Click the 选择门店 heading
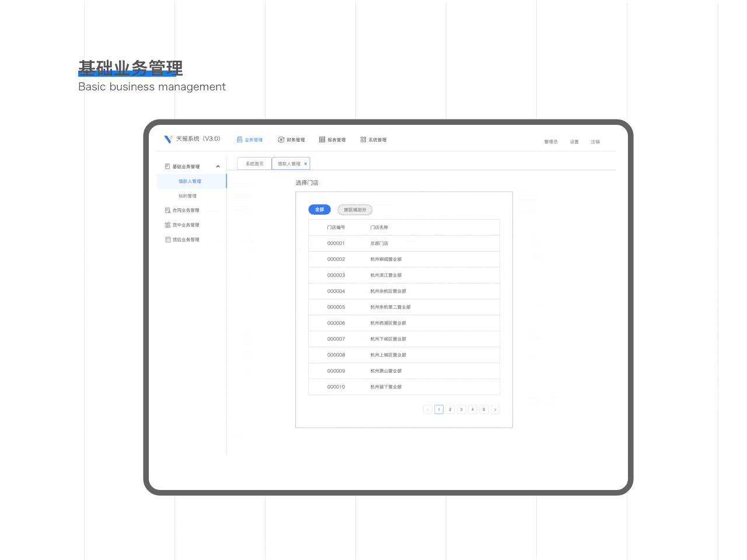 coord(307,183)
